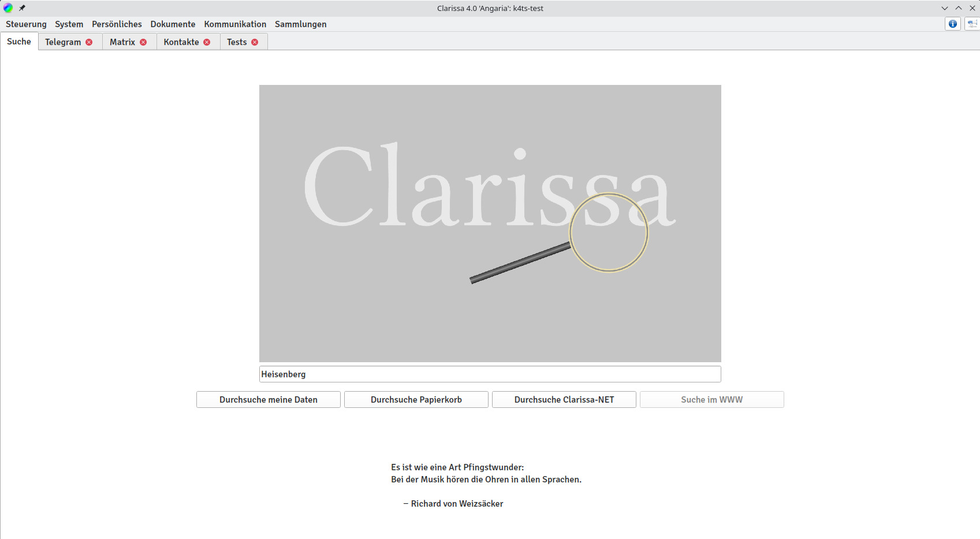Click the quote author 'Richard von Weizsäcker'
Image resolution: width=980 pixels, height=539 pixels.
coord(457,504)
